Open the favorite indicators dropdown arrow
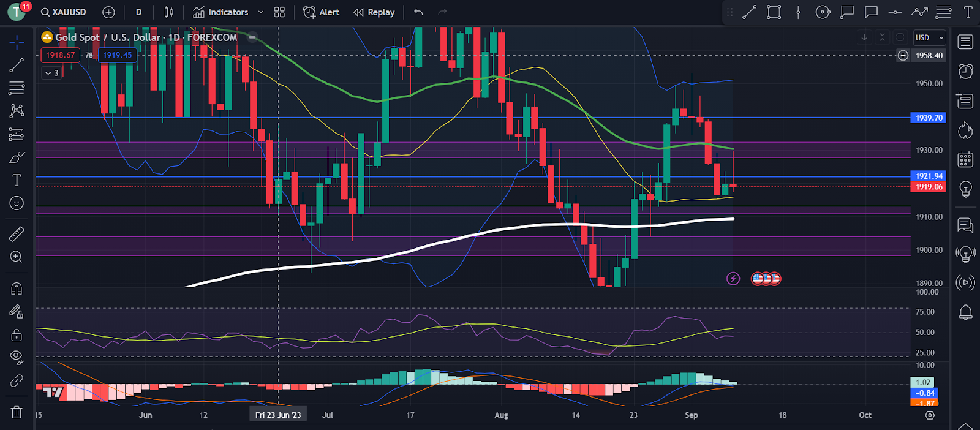This screenshot has height=430, width=980. coord(261,12)
